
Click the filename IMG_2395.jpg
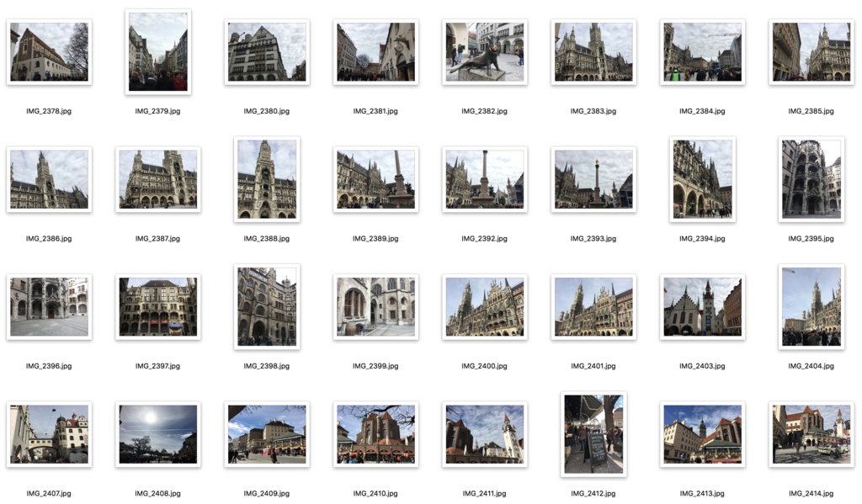pyautogui.click(x=811, y=238)
